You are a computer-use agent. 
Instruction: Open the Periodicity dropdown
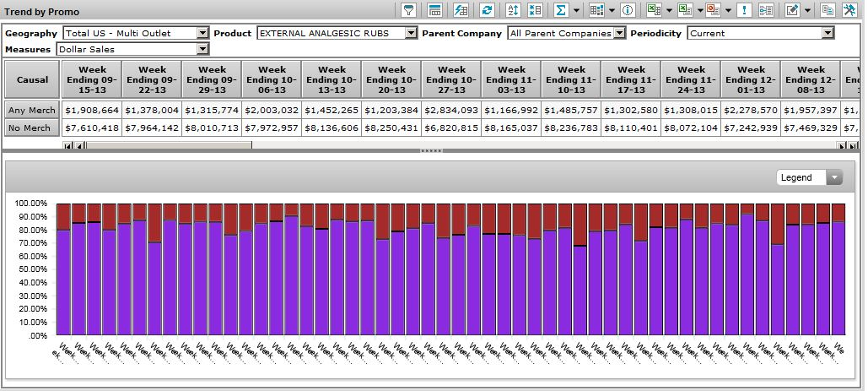click(x=827, y=33)
